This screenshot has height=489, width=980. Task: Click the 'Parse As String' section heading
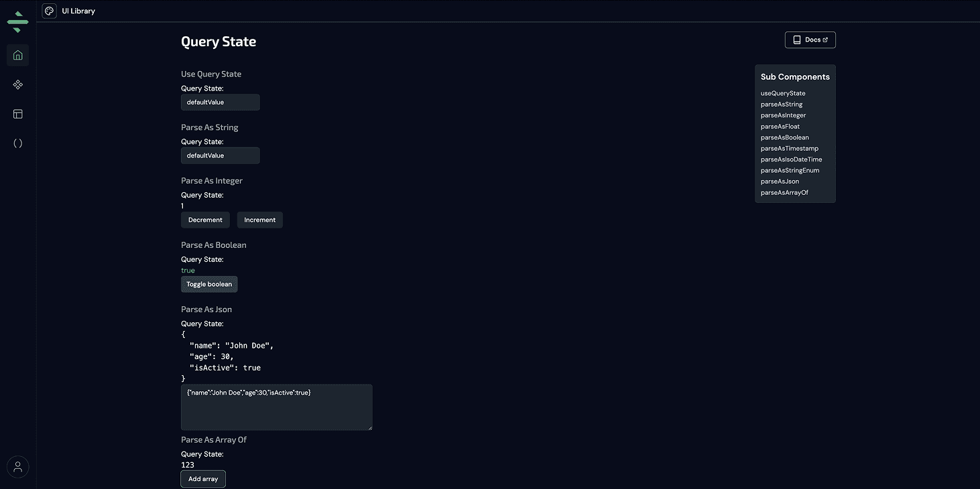coord(210,127)
